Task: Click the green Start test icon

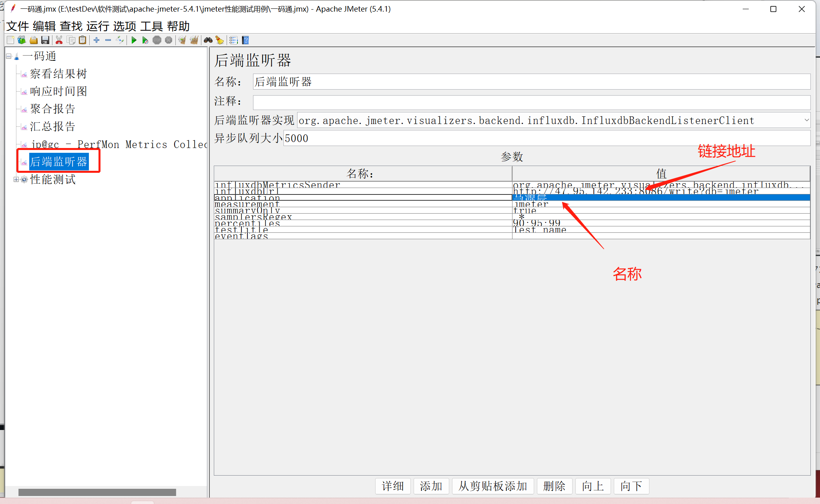Action: point(134,40)
